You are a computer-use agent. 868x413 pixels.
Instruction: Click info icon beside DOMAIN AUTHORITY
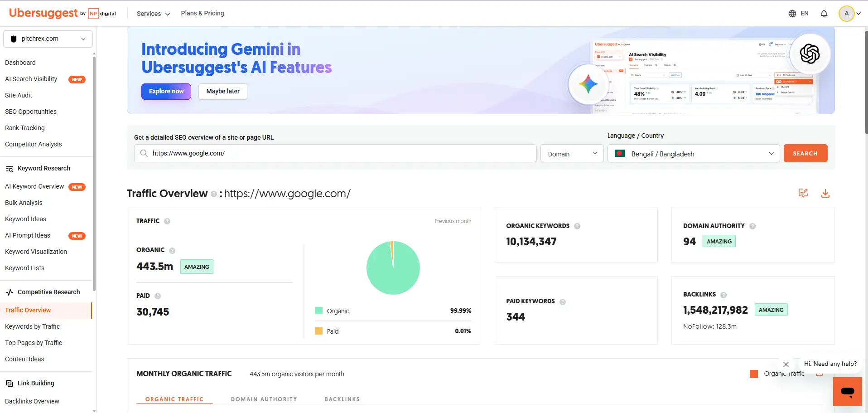click(x=752, y=226)
